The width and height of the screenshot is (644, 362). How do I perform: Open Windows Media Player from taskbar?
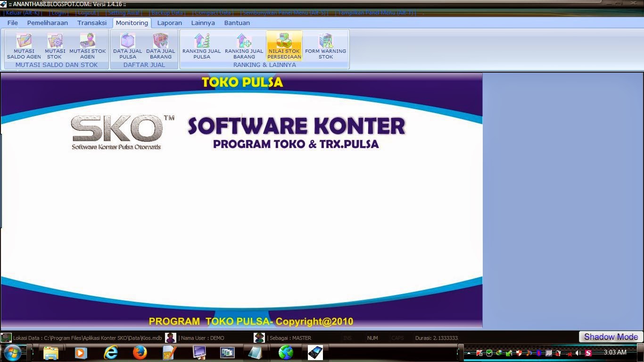81,353
